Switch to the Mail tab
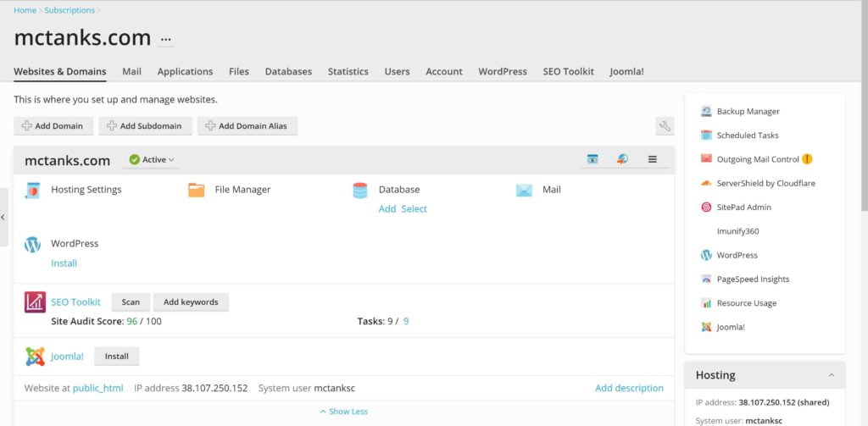Image resolution: width=868 pixels, height=426 pixels. point(131,71)
